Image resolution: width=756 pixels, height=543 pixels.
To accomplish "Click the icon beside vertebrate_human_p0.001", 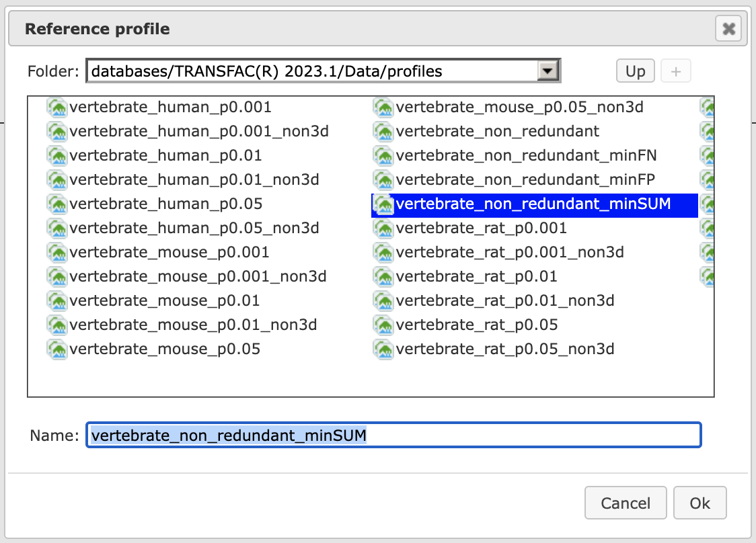I will 57,108.
